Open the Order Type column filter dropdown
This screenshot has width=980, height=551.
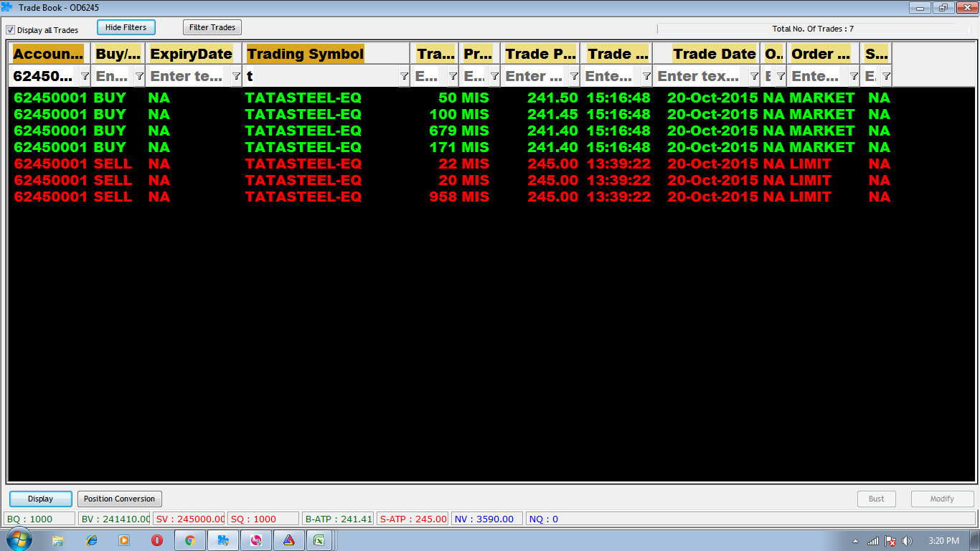(x=854, y=76)
